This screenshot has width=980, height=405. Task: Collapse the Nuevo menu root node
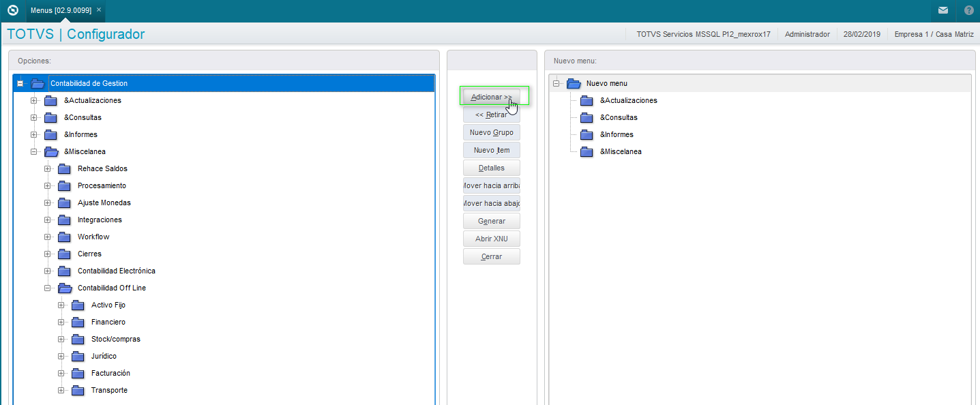pos(556,83)
